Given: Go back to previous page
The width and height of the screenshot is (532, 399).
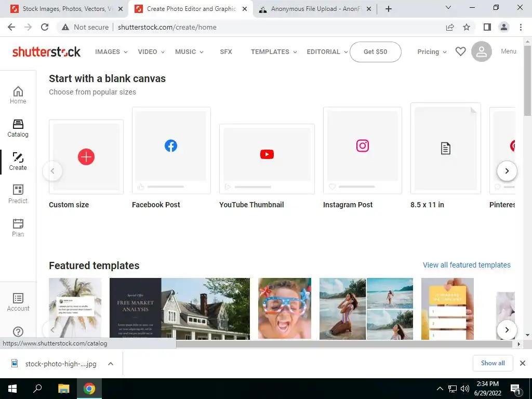Looking at the screenshot, I should click(11, 27).
